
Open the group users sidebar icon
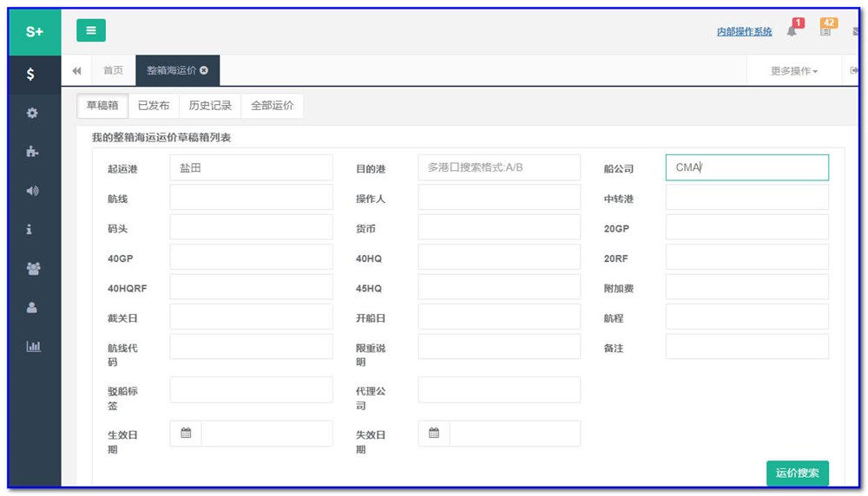point(33,268)
